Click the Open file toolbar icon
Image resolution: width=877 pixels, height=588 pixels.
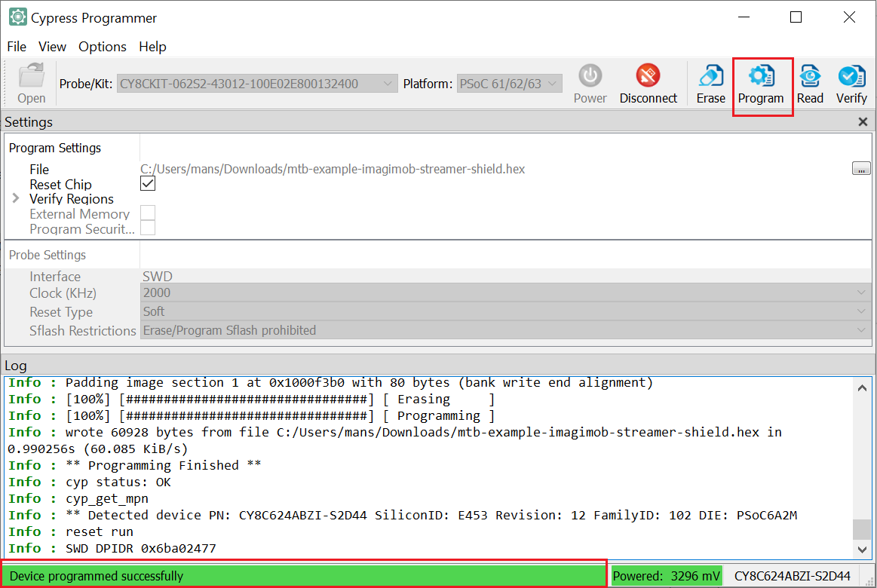coord(32,84)
